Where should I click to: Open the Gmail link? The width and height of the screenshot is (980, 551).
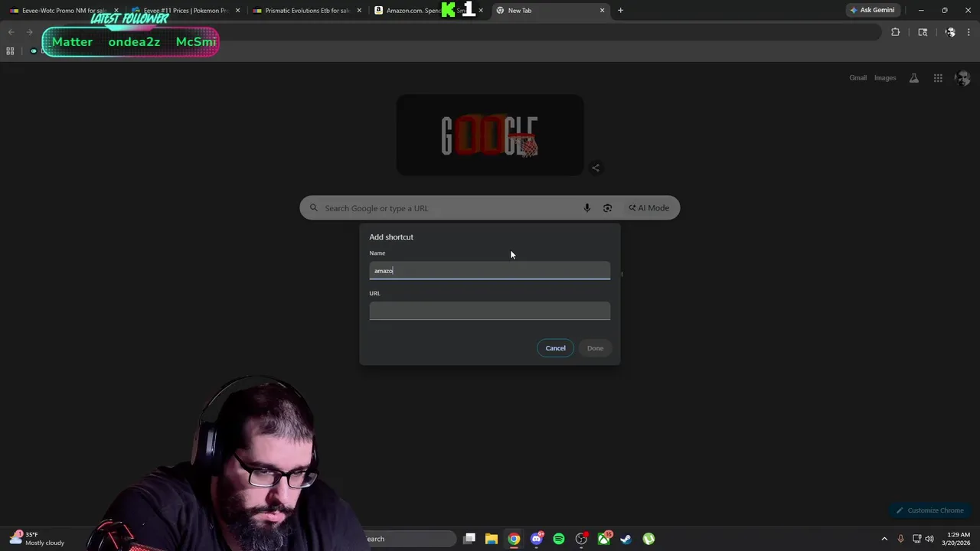(x=857, y=78)
